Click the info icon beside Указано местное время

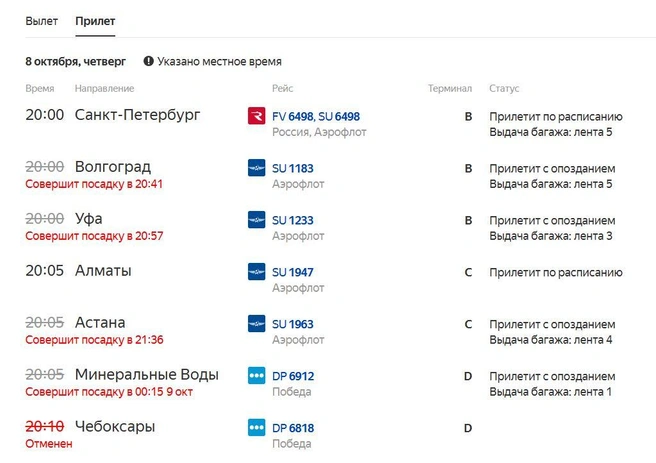tap(149, 61)
